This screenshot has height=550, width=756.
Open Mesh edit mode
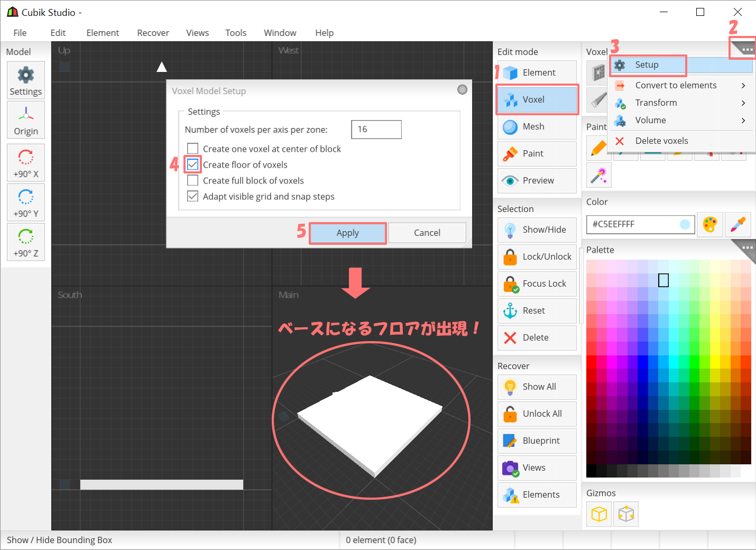[537, 126]
